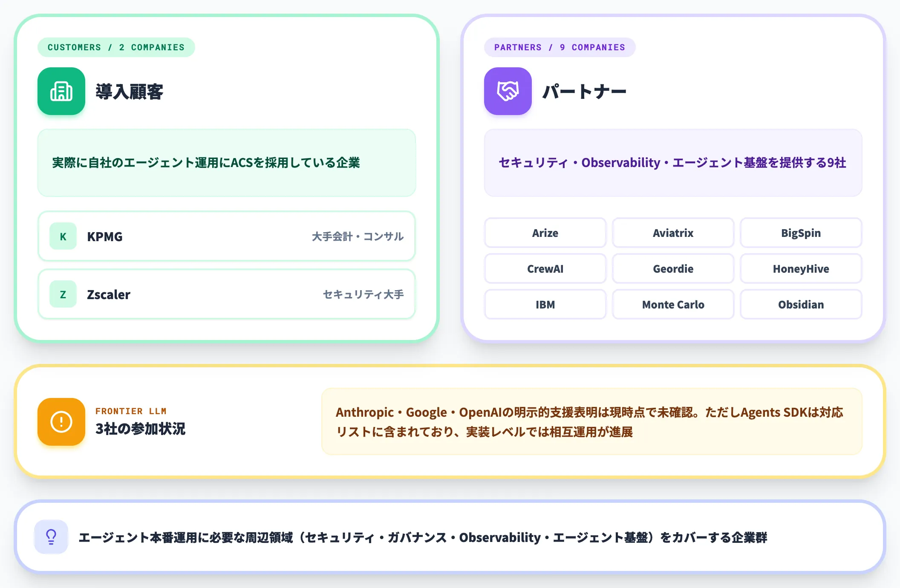This screenshot has height=588, width=900.
Task: Click the パートナー heading
Action: point(584,92)
